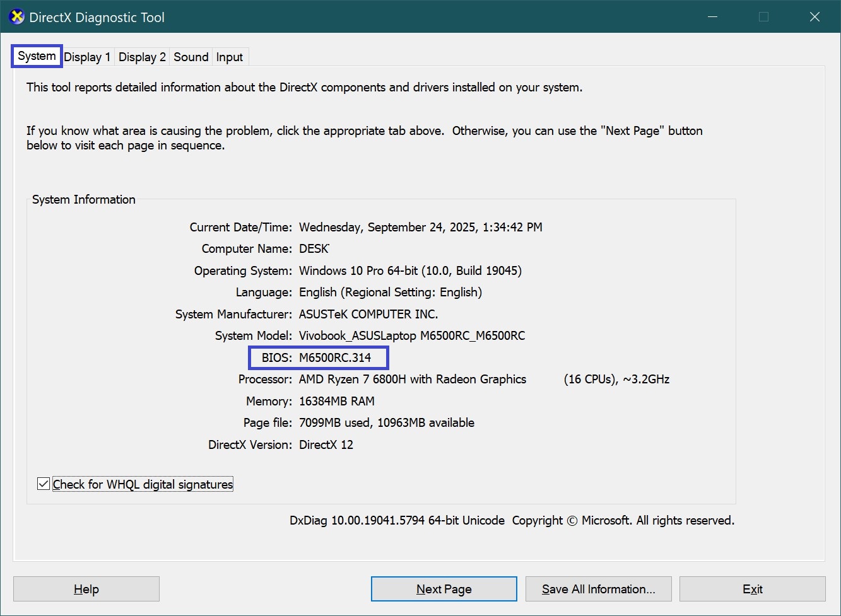Open the Display 2 tab
The image size is (841, 616).
[x=142, y=57]
